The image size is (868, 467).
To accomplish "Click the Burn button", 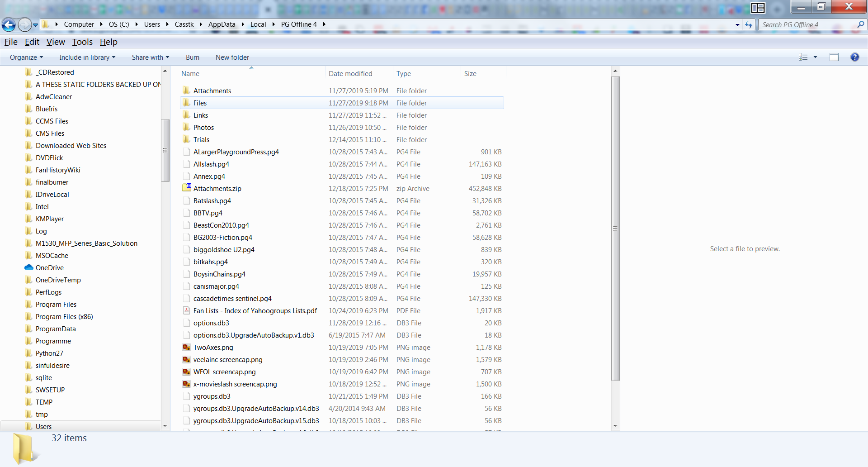I will point(192,57).
